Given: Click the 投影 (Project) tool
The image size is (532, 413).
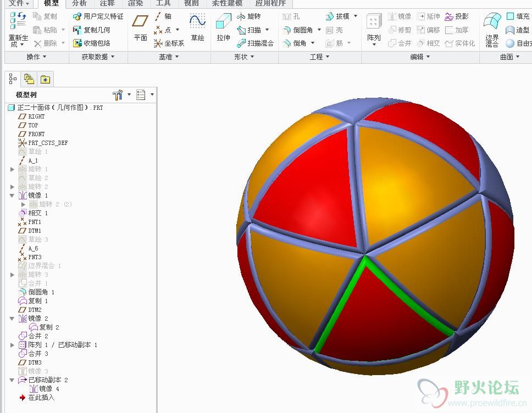Looking at the screenshot, I should [457, 16].
